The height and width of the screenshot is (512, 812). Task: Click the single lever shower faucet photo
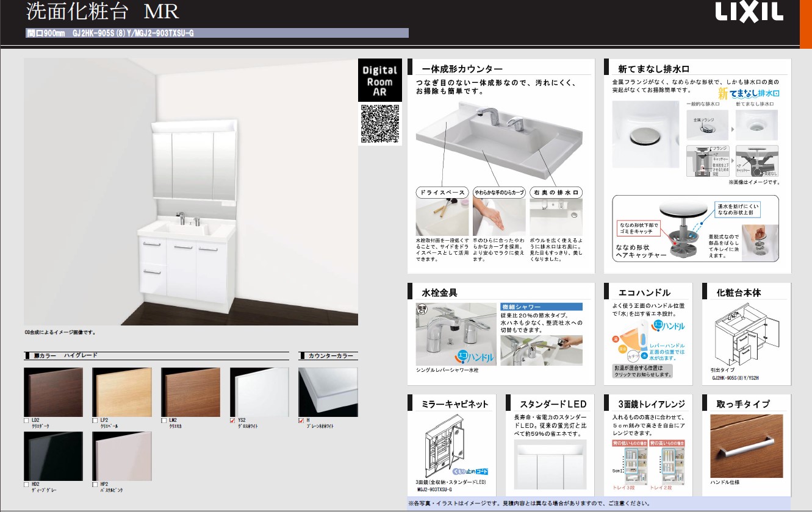456,333
